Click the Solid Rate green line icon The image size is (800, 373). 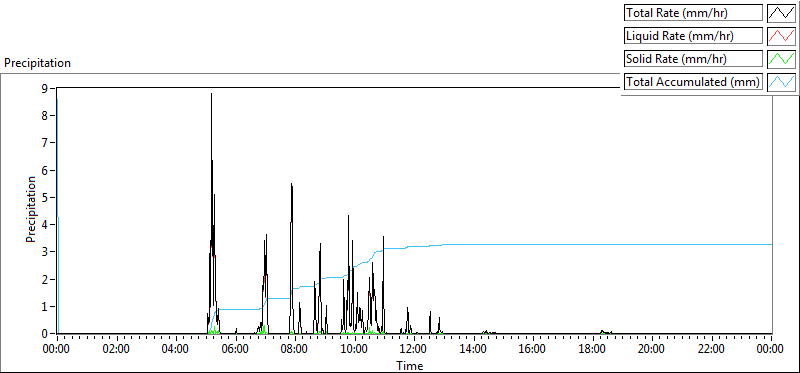[x=781, y=59]
